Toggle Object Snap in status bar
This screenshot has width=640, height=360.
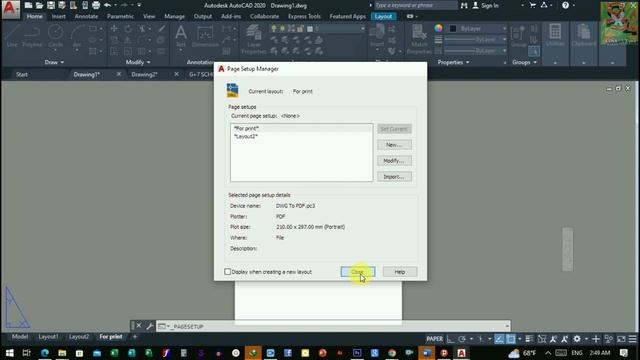click(x=511, y=339)
